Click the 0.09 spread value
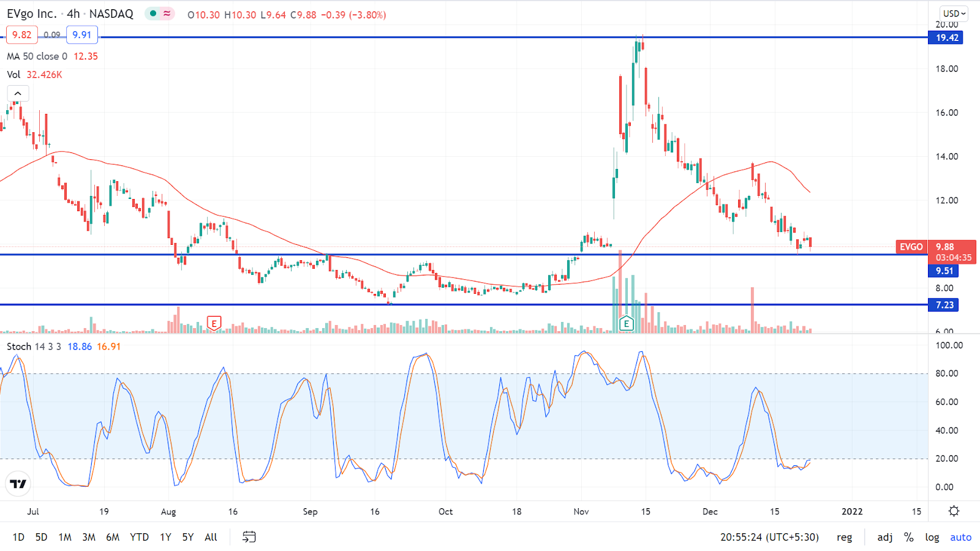Screen dimensions: 980x551 click(52, 35)
